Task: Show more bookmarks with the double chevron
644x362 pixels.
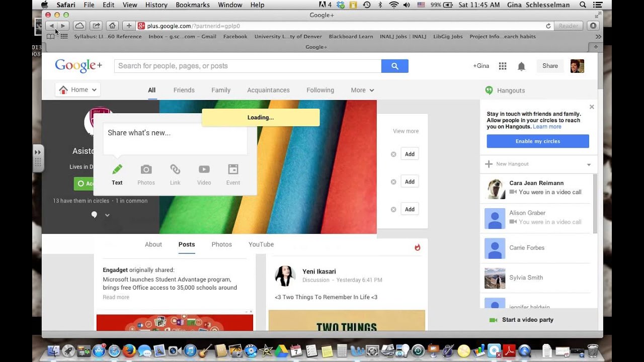Action: pyautogui.click(x=598, y=36)
